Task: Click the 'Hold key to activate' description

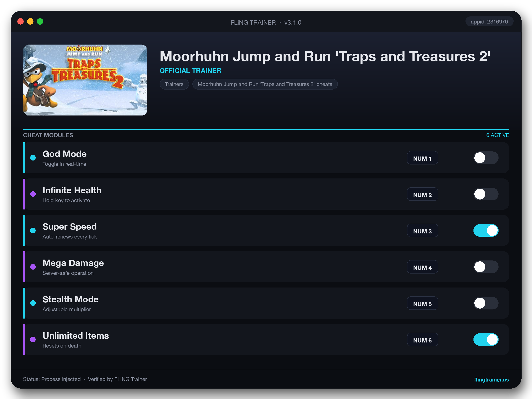Action: [66, 200]
